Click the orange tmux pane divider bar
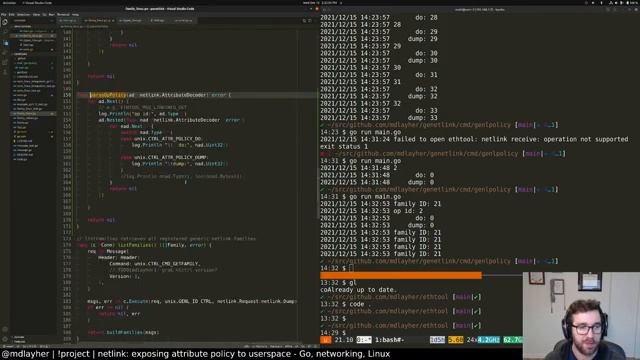This screenshot has height=360, width=640. pos(401,276)
